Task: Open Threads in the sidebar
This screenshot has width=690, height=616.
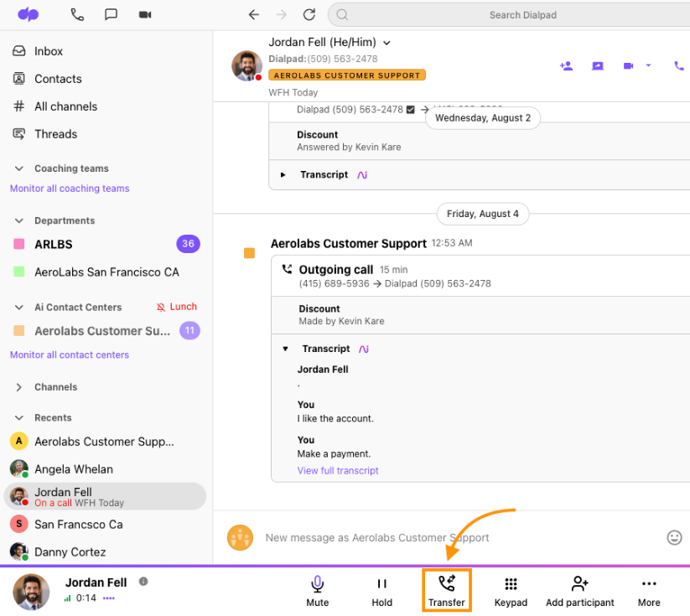Action: click(x=44, y=134)
